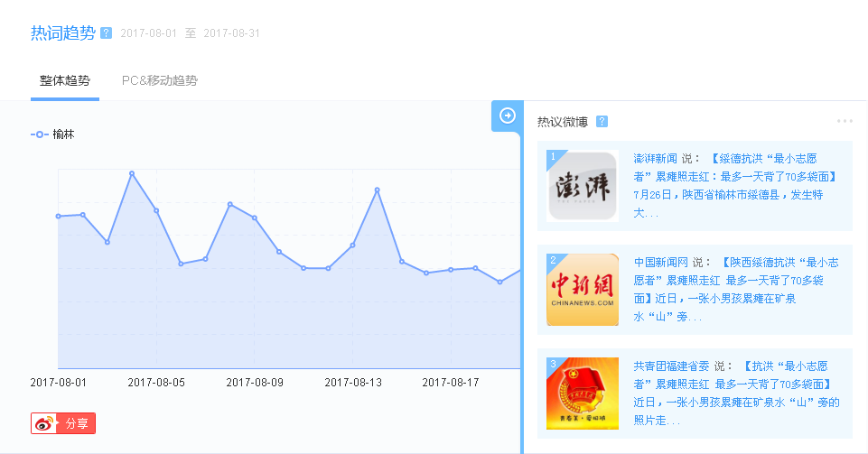Open the third post 【抗洪"最小志愿者"累瘫照走红
The width and height of the screenshot is (868, 454).
tap(736, 394)
